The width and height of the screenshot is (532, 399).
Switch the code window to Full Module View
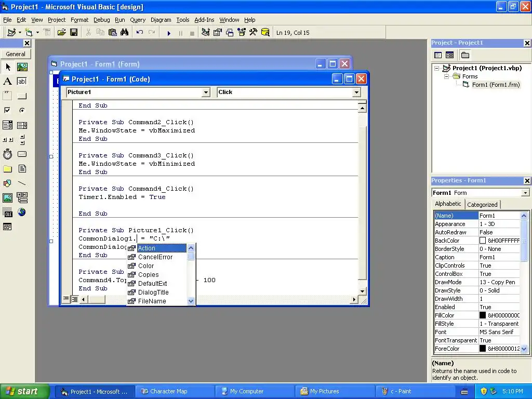click(x=75, y=299)
